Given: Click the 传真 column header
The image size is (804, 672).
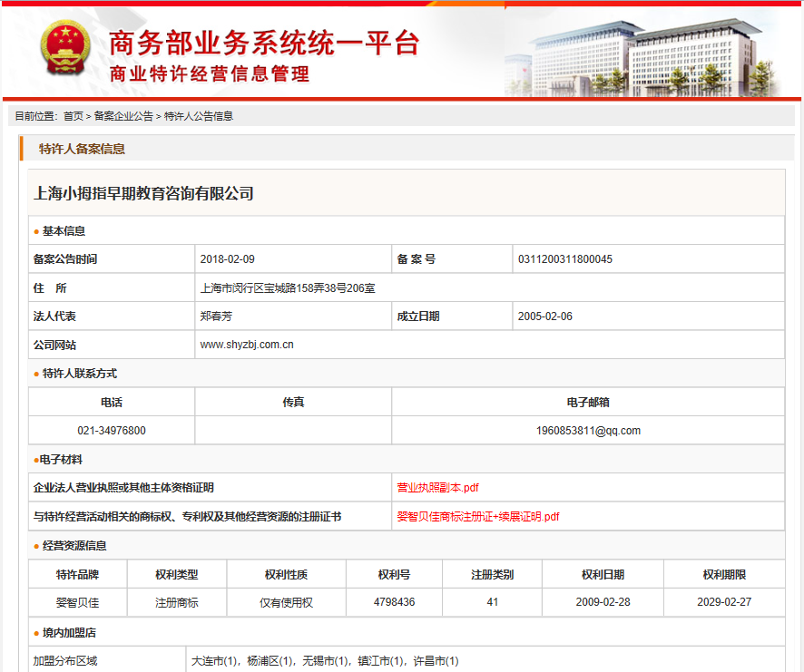Looking at the screenshot, I should [x=293, y=403].
